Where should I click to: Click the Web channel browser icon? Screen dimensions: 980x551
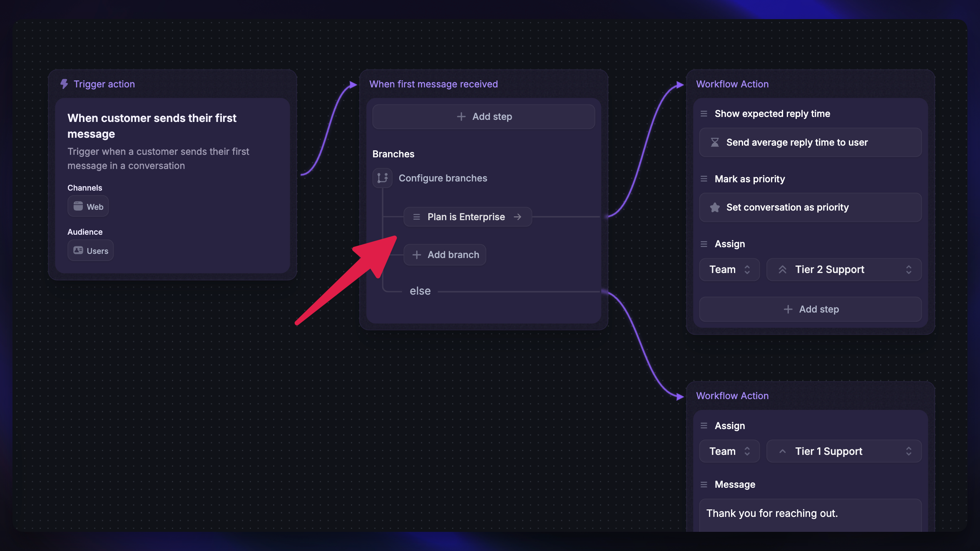coord(78,206)
